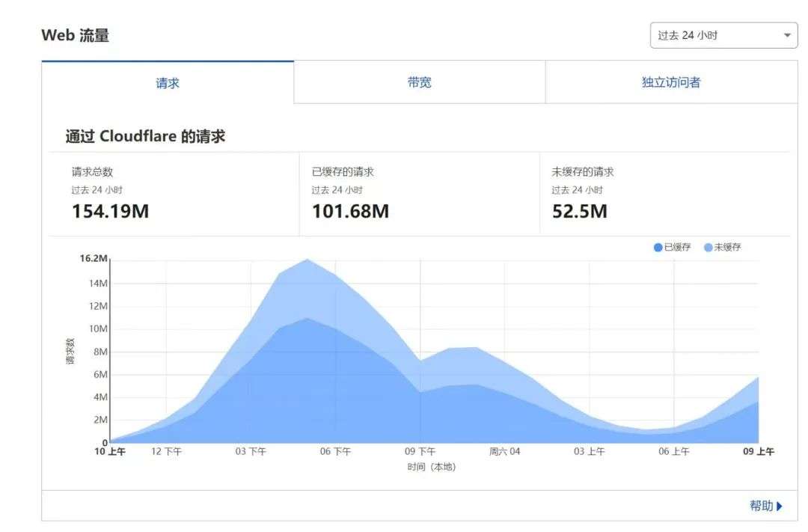Screen dimensions: 808x532
Task: Switch to the 请求 tab
Action: [x=168, y=82]
